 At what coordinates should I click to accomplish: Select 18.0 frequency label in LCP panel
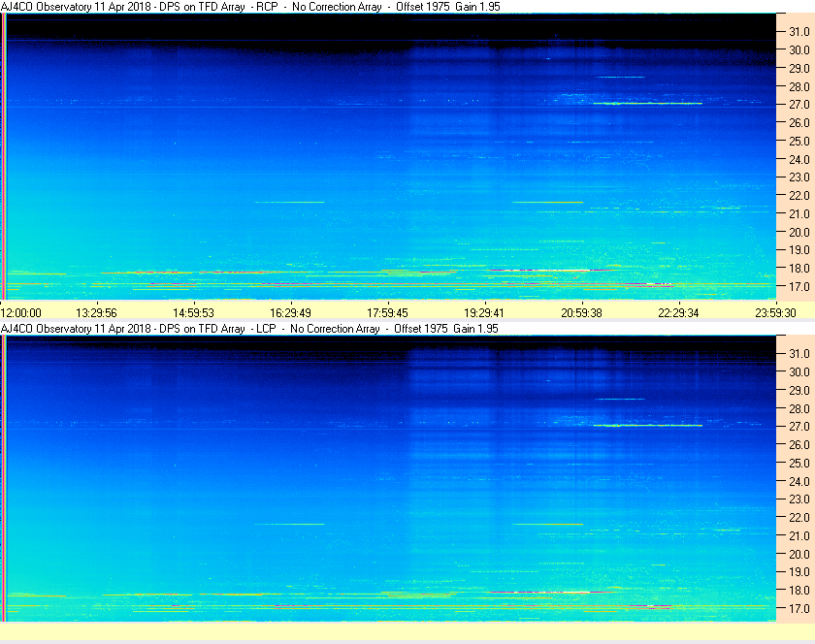[x=799, y=590]
